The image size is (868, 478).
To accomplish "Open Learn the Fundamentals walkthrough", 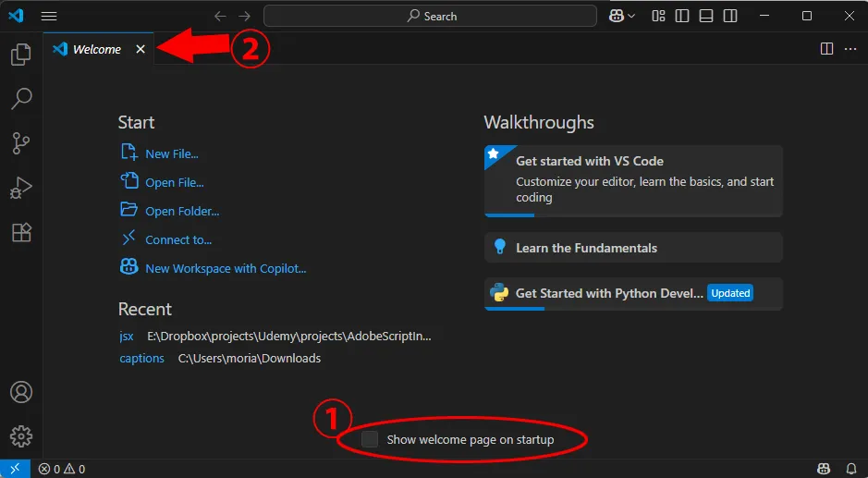I will (x=633, y=248).
